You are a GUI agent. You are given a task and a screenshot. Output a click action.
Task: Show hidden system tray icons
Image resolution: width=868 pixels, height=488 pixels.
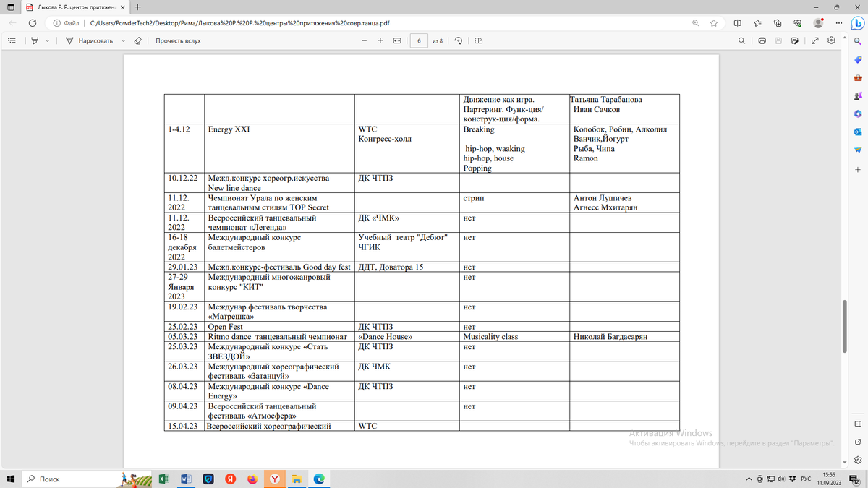coord(749,479)
